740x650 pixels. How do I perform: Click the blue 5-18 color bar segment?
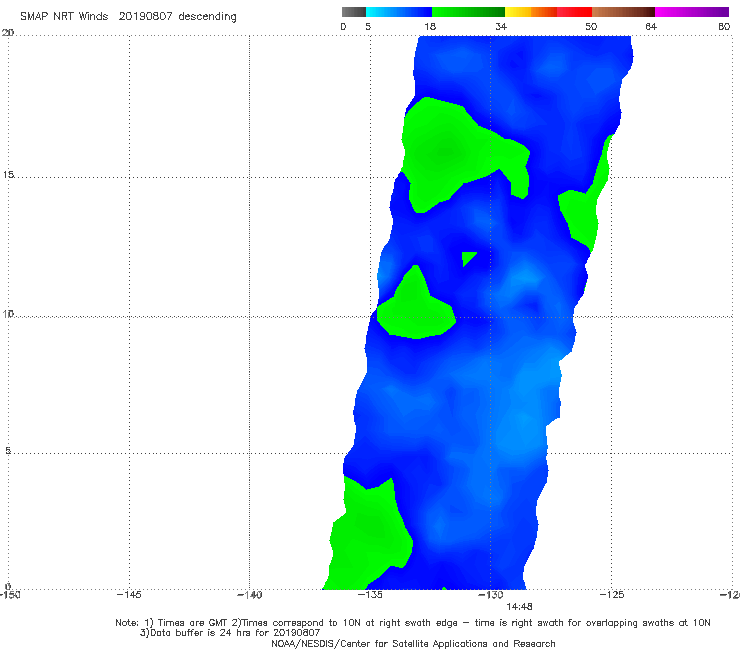(x=399, y=12)
